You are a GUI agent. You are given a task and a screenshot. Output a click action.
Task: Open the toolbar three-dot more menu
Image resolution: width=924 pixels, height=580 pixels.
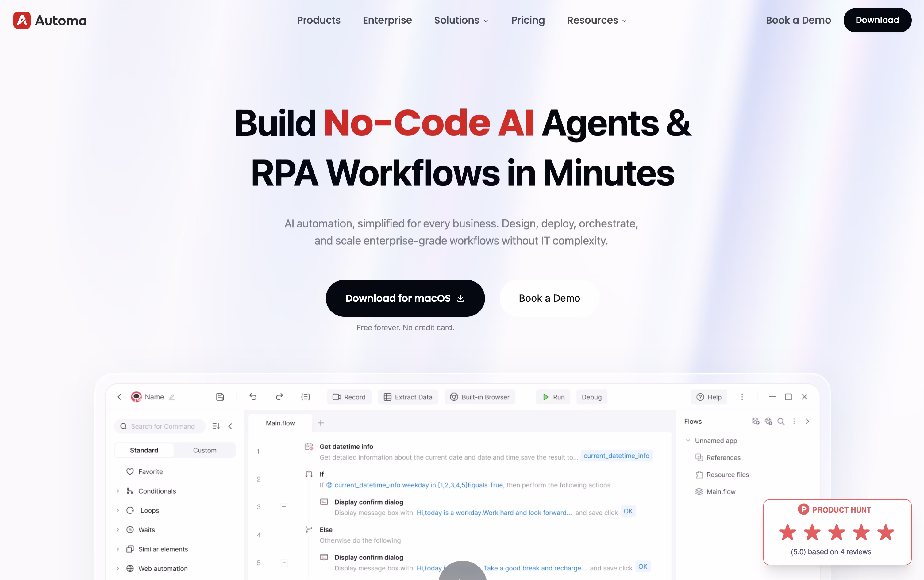[x=742, y=397]
